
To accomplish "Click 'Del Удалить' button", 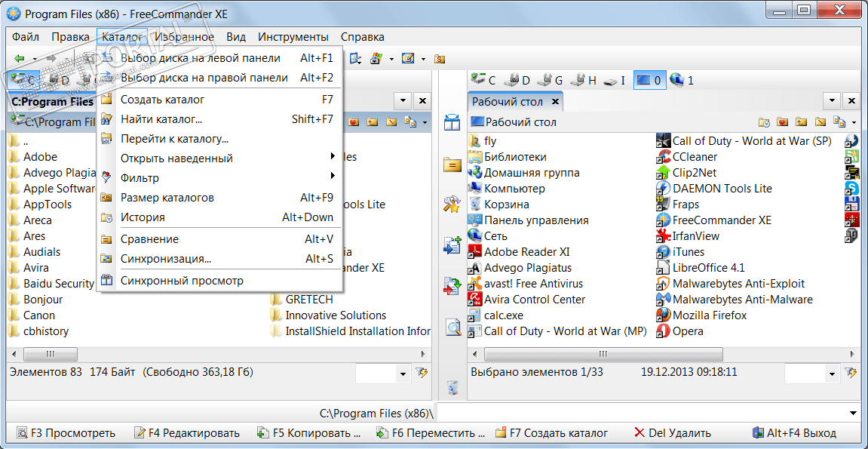I will pyautogui.click(x=672, y=433).
